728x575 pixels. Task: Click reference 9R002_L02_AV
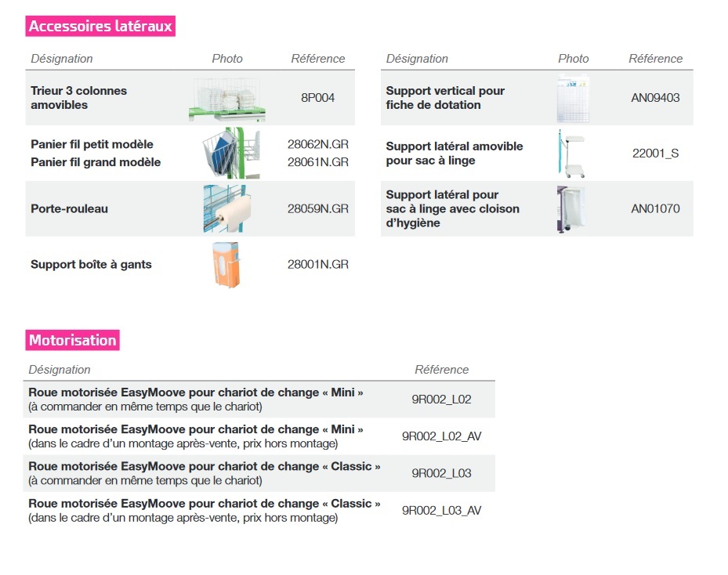click(x=441, y=436)
